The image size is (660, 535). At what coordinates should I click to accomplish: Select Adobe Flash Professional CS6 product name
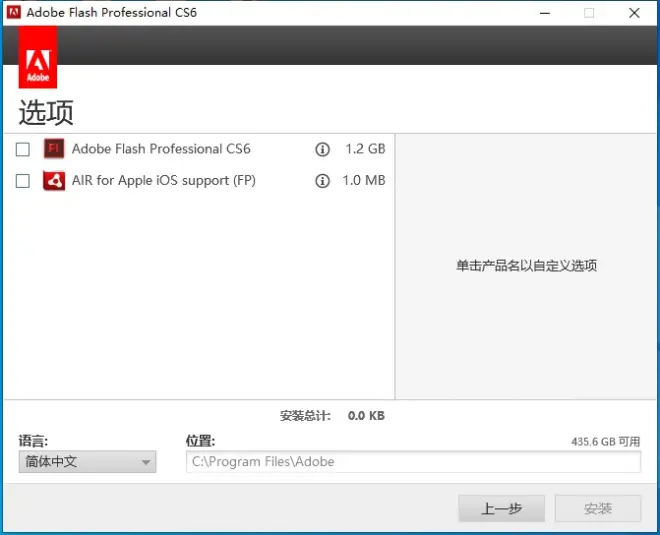pos(161,149)
